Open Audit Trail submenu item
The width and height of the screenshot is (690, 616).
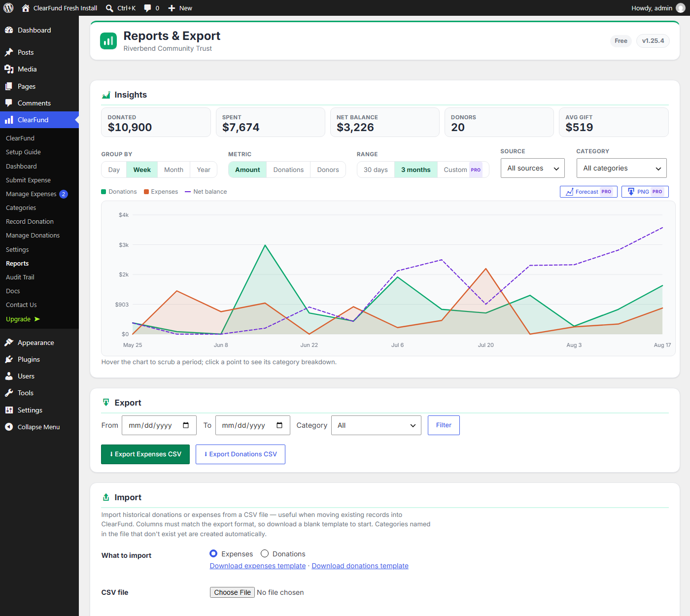pyautogui.click(x=20, y=277)
